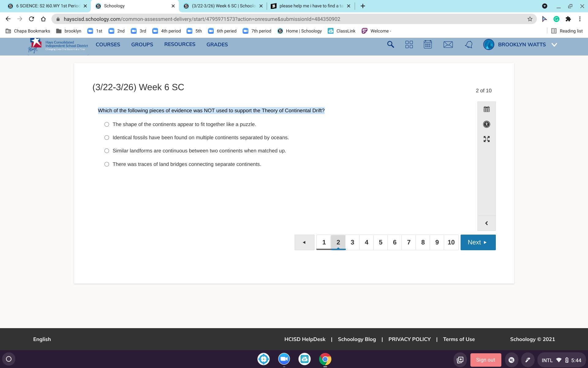The width and height of the screenshot is (588, 368).
Task: Collapse the assessment tools side panel
Action: click(486, 223)
